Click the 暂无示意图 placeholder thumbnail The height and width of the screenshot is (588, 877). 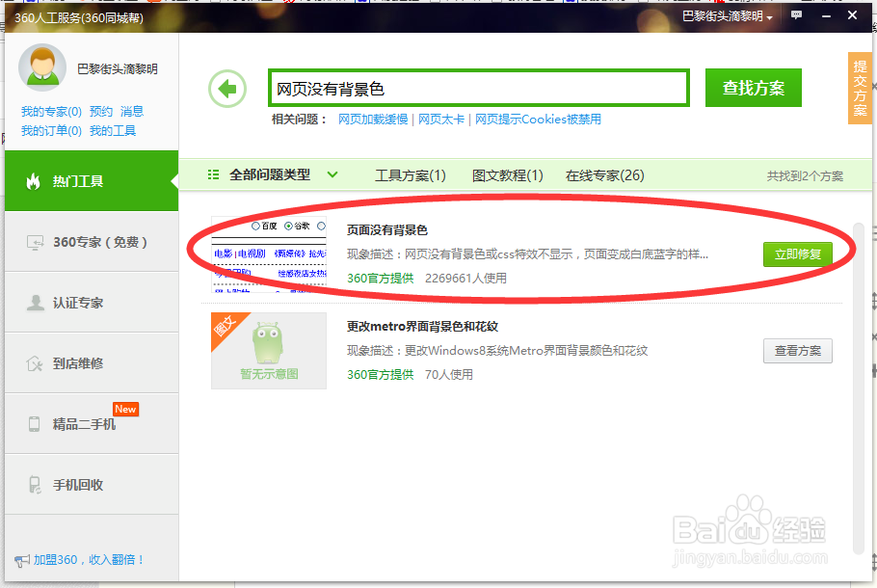point(269,351)
